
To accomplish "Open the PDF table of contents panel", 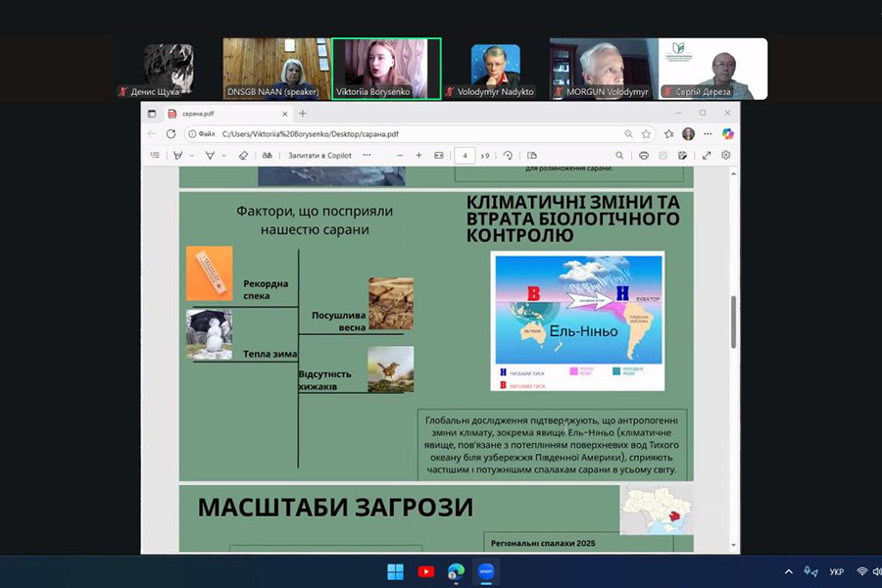I will (155, 155).
